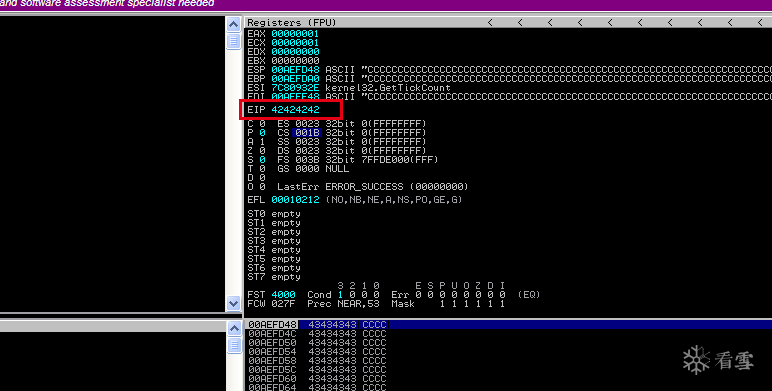Select the DS segment register row
The width and height of the screenshot is (772, 391).
tap(352, 151)
